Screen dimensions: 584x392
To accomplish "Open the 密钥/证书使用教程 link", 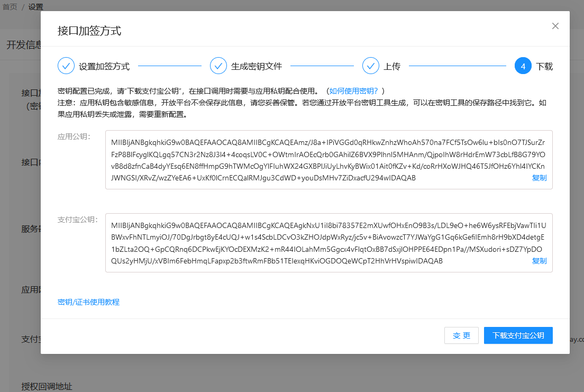I will 88,302.
